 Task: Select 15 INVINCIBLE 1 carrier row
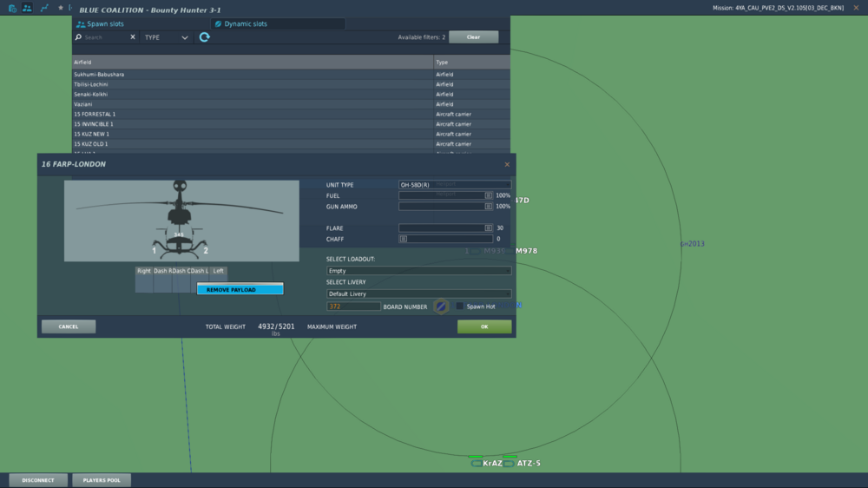tap(291, 124)
